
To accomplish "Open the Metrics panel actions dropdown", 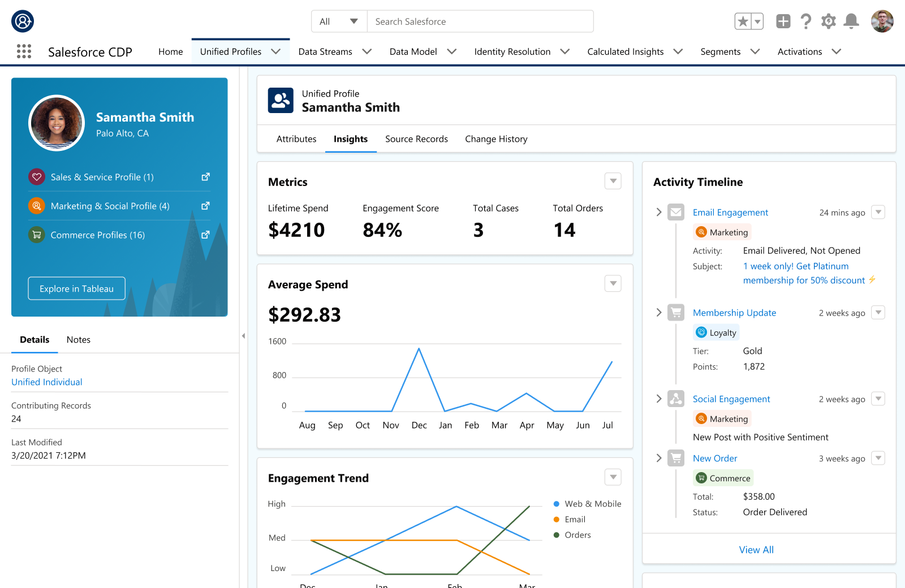I will 613,181.
